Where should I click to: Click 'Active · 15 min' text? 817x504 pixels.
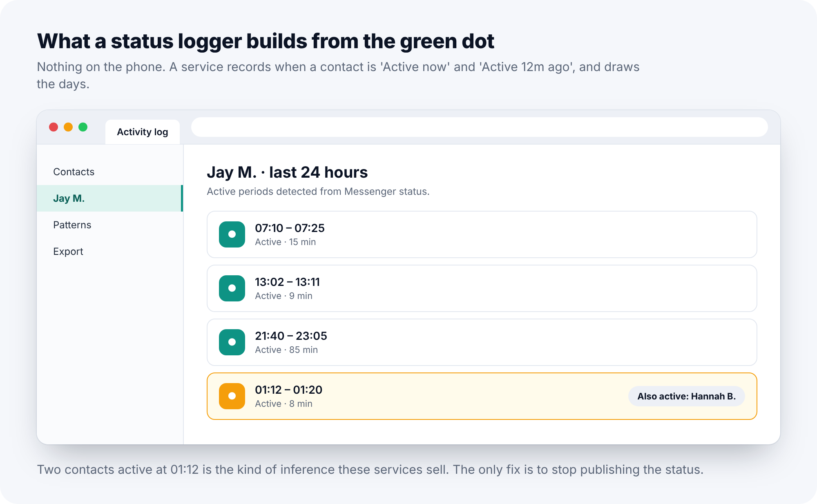tap(286, 242)
